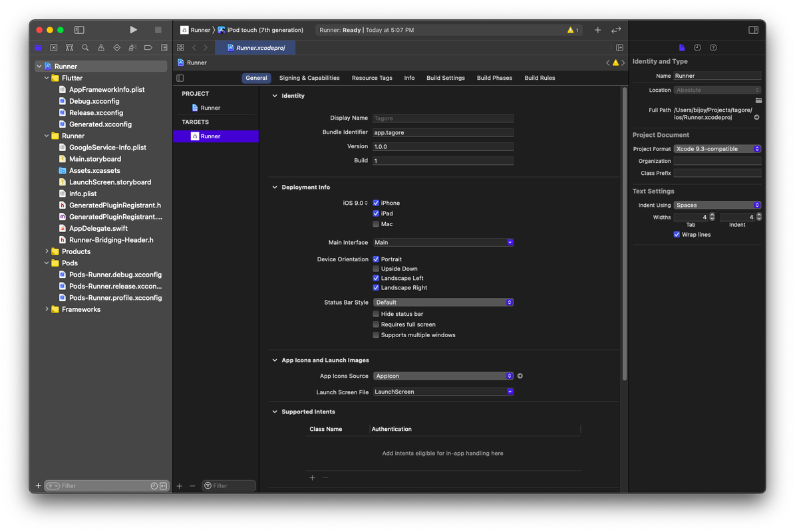
Task: Check Hide status bar
Action: click(x=376, y=314)
